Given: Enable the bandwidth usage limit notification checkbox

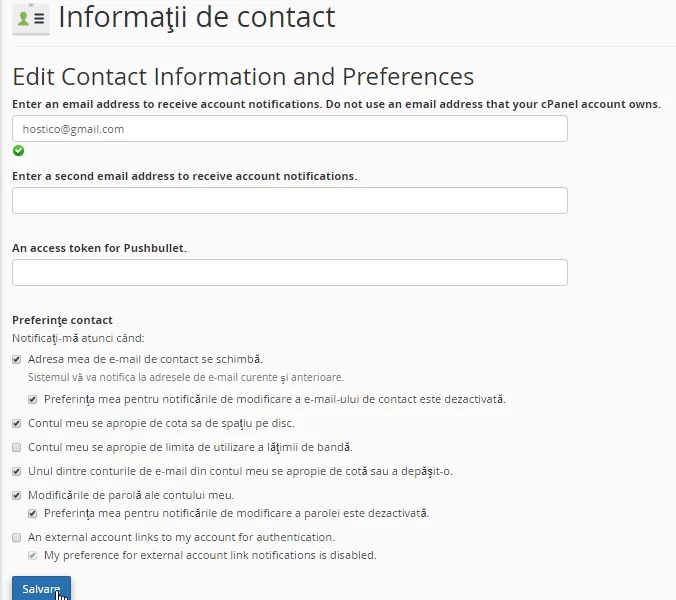Looking at the screenshot, I should point(17,447).
